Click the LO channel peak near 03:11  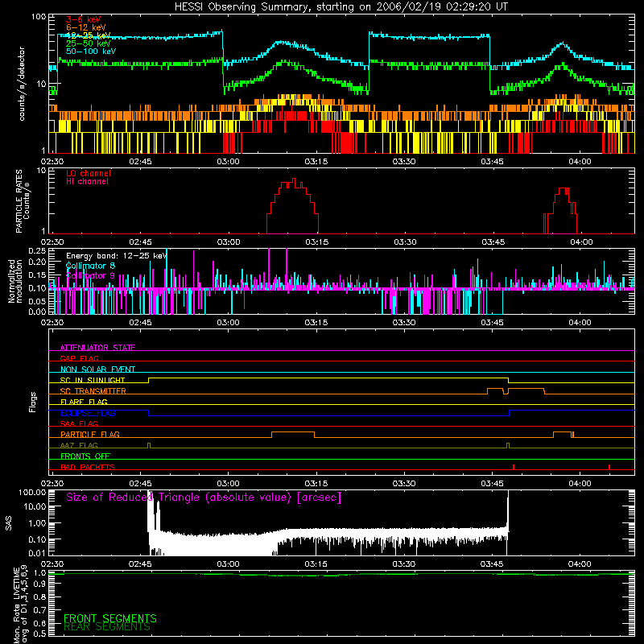[x=294, y=180]
